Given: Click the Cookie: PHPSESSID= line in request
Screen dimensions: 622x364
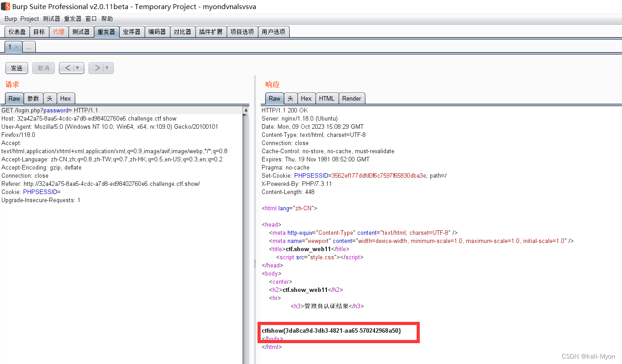Looking at the screenshot, I should pyautogui.click(x=31, y=192).
